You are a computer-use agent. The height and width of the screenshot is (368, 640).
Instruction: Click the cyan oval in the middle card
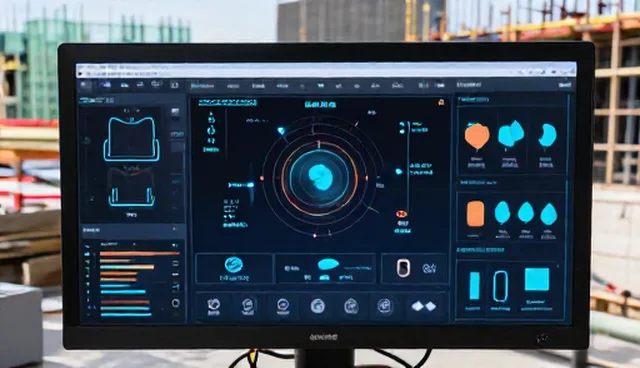[328, 264]
